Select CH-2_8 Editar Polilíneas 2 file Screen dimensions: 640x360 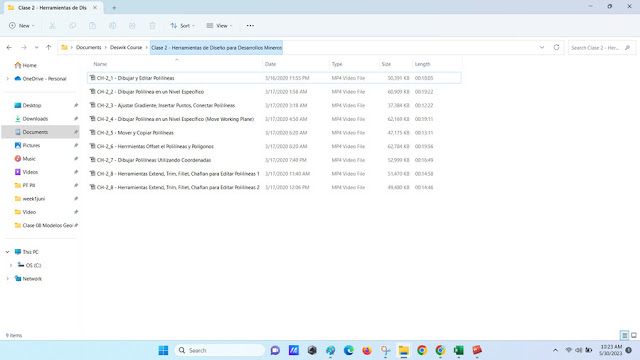pyautogui.click(x=274, y=187)
